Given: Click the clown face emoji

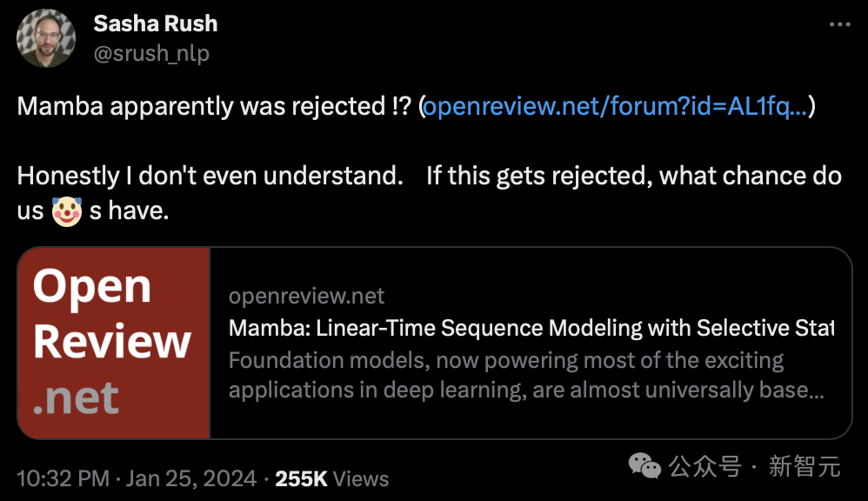Looking at the screenshot, I should (67, 210).
